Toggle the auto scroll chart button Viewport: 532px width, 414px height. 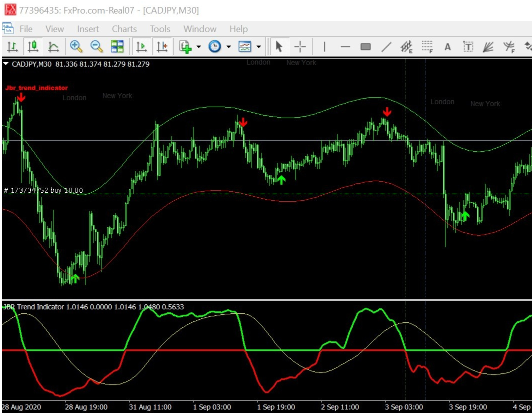coord(141,47)
